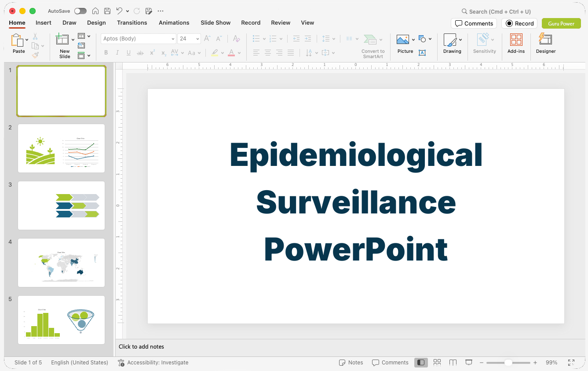Viewport: 588px width, 371px height.
Task: Expand the undo history dropdown arrow
Action: point(128,11)
